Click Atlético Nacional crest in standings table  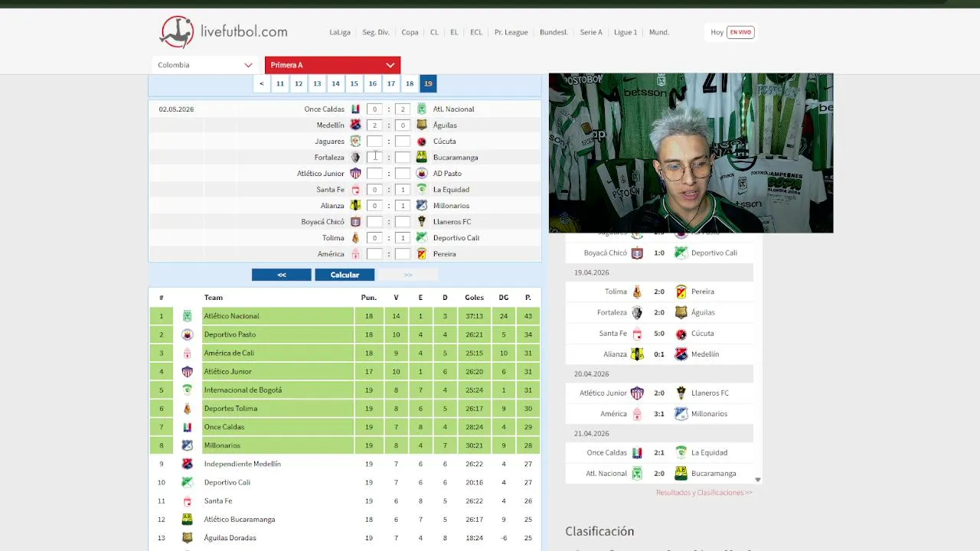pyautogui.click(x=187, y=316)
